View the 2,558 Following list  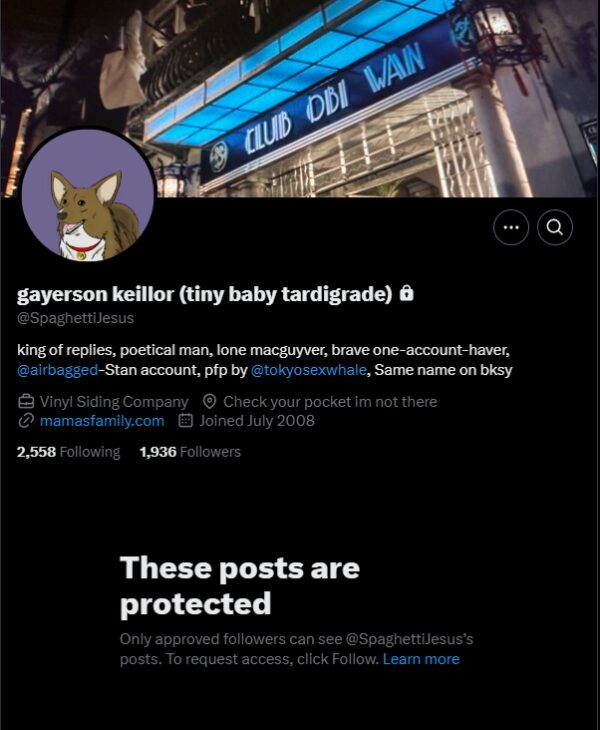tap(68, 452)
